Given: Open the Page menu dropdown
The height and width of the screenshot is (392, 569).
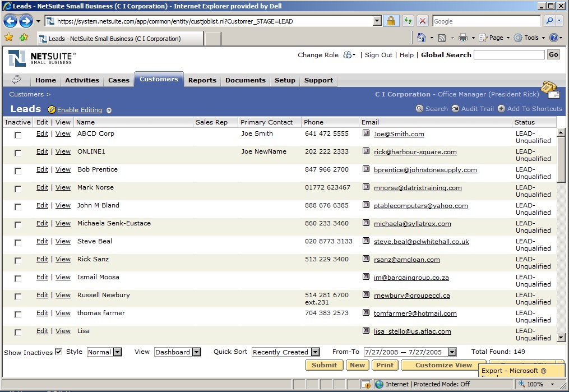Looking at the screenshot, I should click(x=494, y=38).
